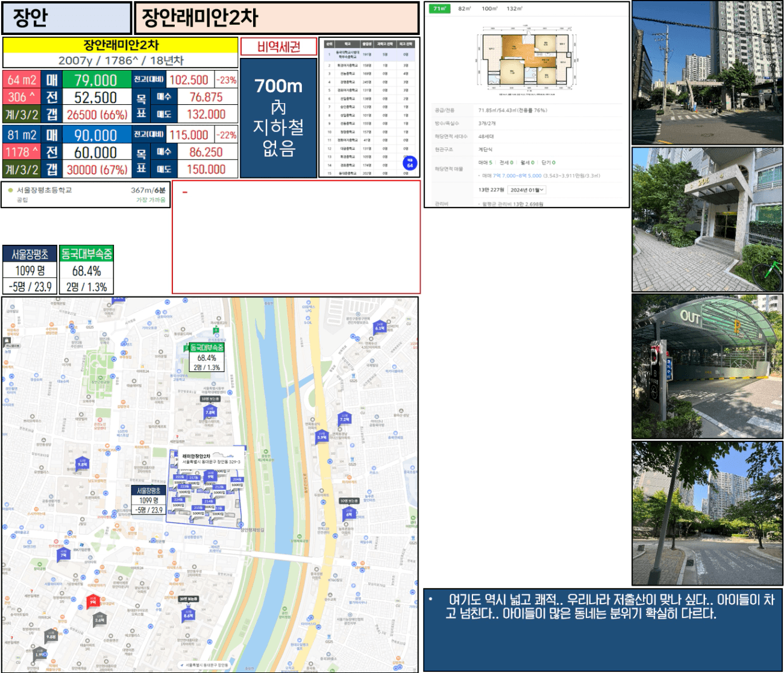
Task: Click the 6억 price marker on map
Action: [x=348, y=513]
